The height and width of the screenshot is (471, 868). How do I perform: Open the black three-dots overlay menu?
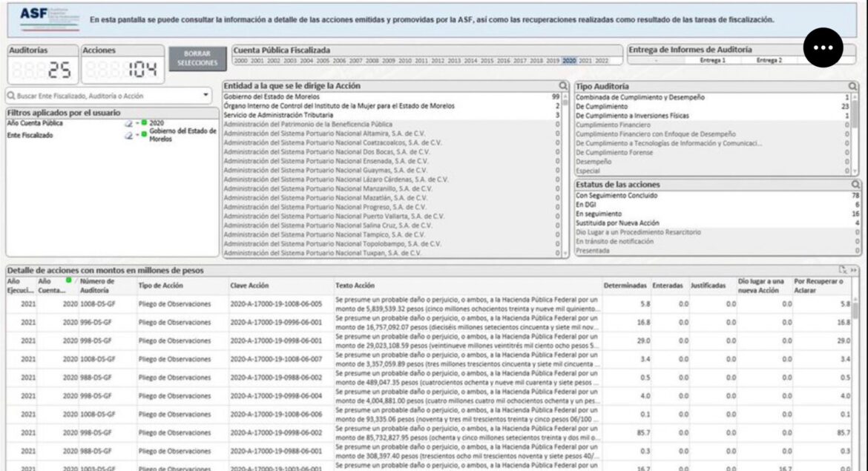[x=823, y=47]
